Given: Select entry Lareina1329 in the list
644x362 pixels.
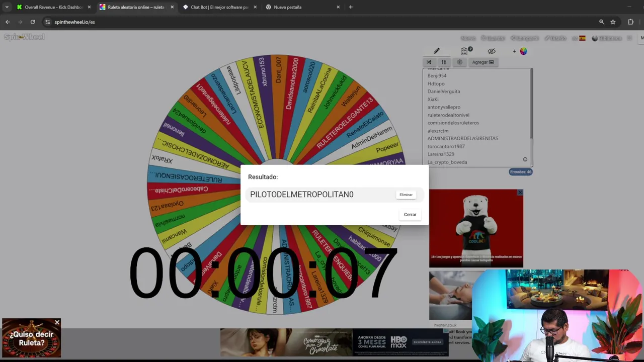Looking at the screenshot, I should [441, 154].
